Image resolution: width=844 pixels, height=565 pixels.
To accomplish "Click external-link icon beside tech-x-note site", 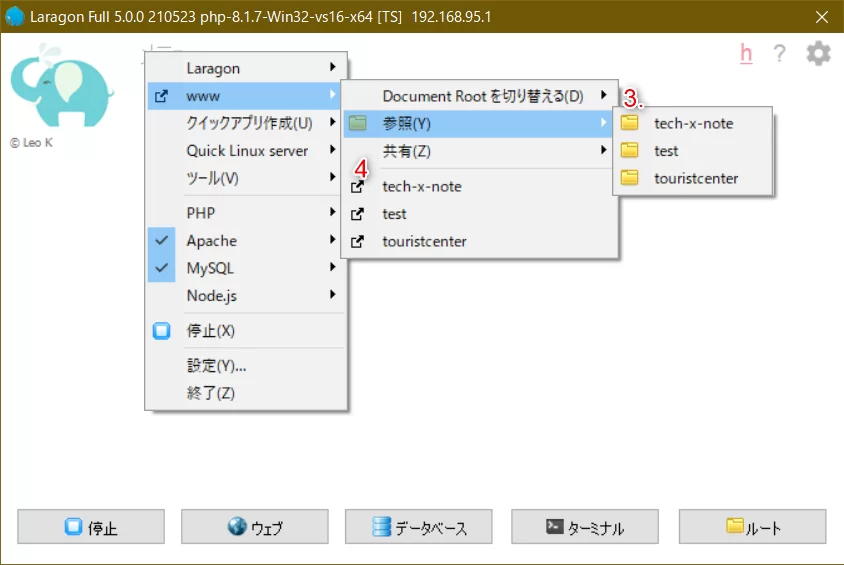I will point(357,187).
